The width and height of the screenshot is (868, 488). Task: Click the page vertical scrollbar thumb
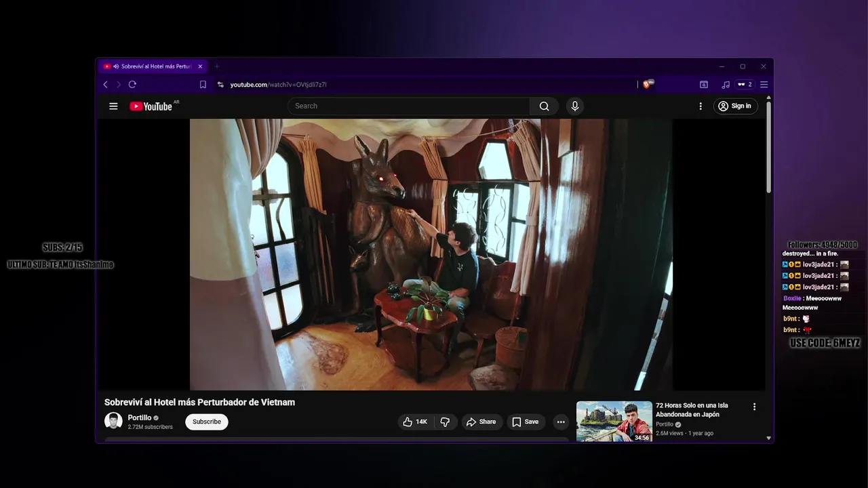coord(768,147)
